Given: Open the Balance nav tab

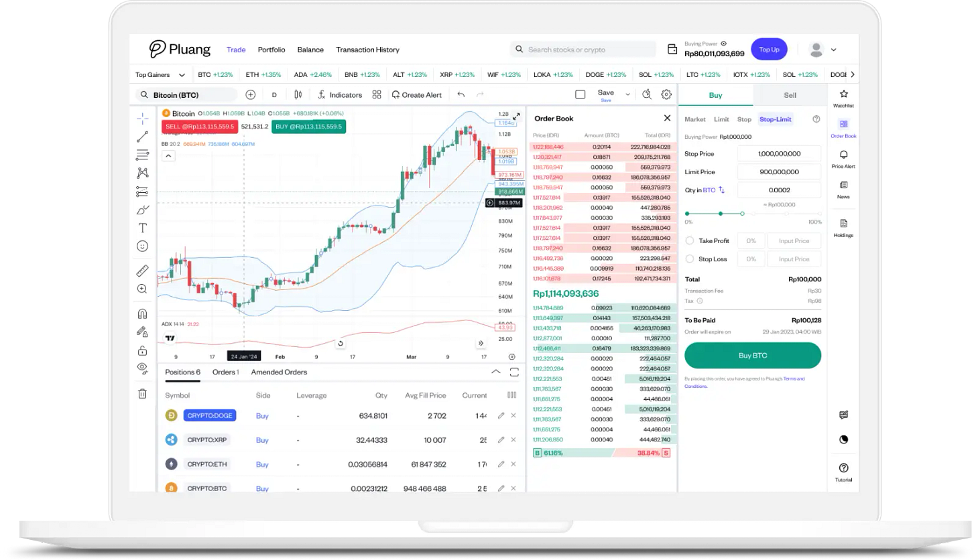Looking at the screenshot, I should [310, 50].
